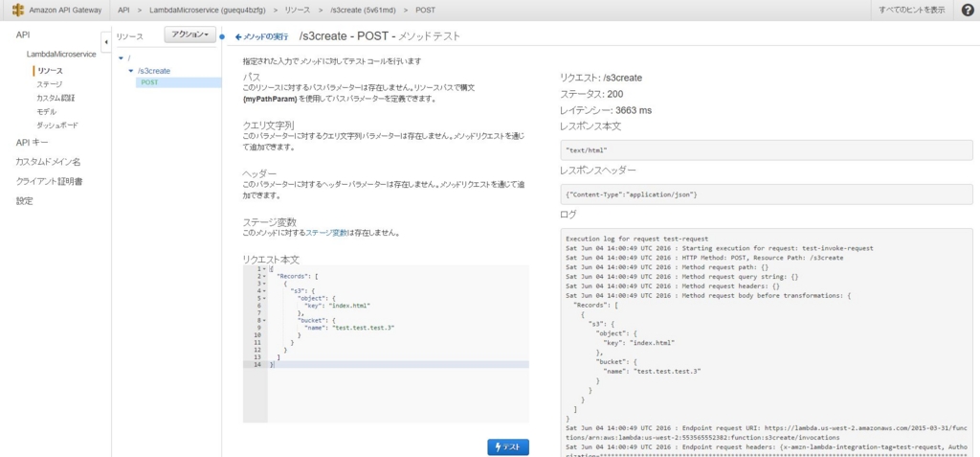
Task: Collapse the /s3create resource node
Action: pyautogui.click(x=131, y=71)
